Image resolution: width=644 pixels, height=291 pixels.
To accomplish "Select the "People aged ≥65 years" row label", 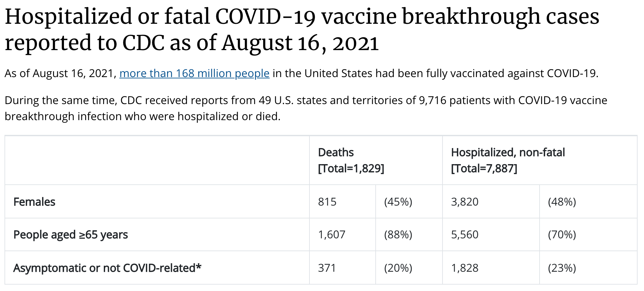I will click(71, 235).
